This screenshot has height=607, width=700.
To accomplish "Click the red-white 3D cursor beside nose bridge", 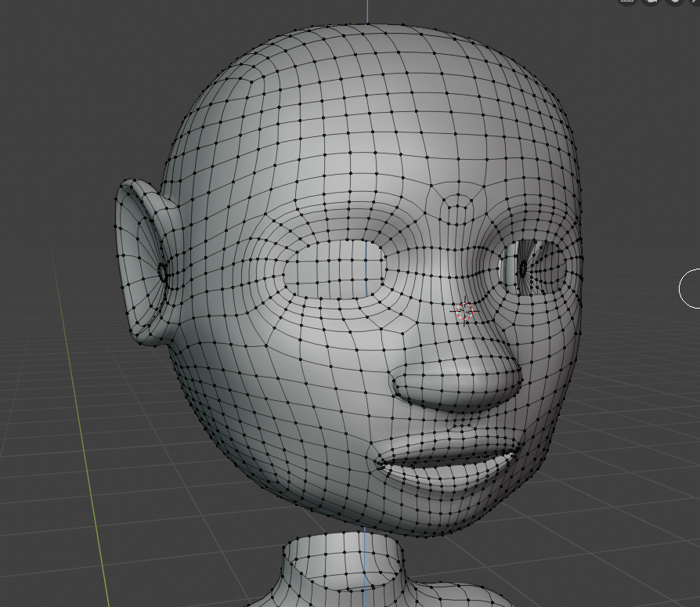I will 464,312.
